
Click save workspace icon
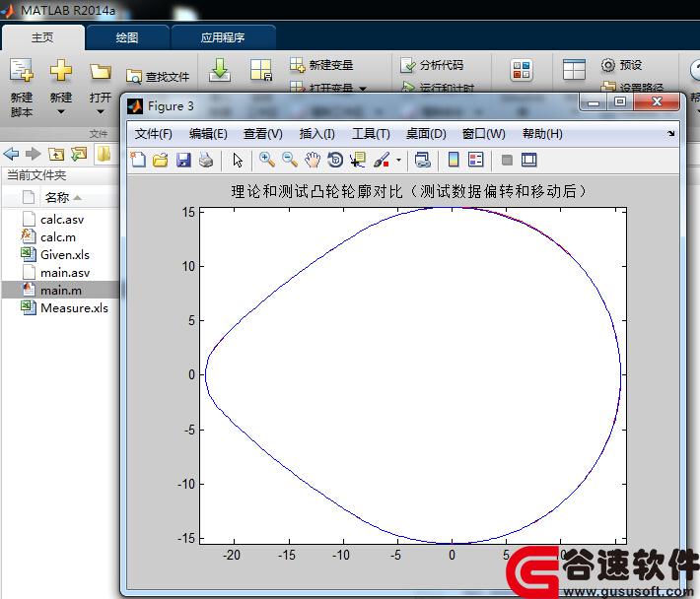coord(260,71)
